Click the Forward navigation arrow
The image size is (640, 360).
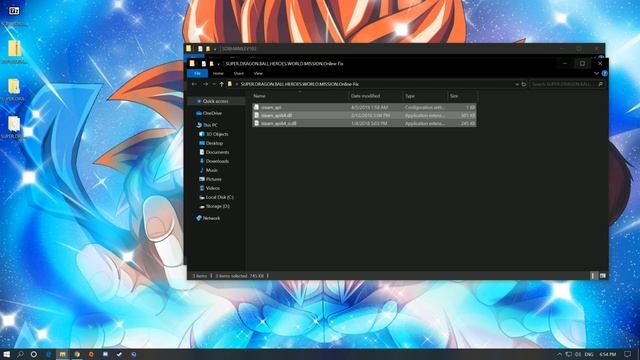click(205, 84)
